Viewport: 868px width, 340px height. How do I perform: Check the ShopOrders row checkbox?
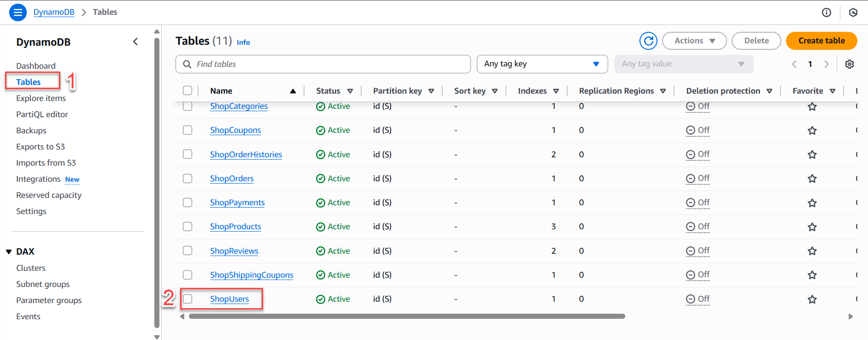[188, 178]
